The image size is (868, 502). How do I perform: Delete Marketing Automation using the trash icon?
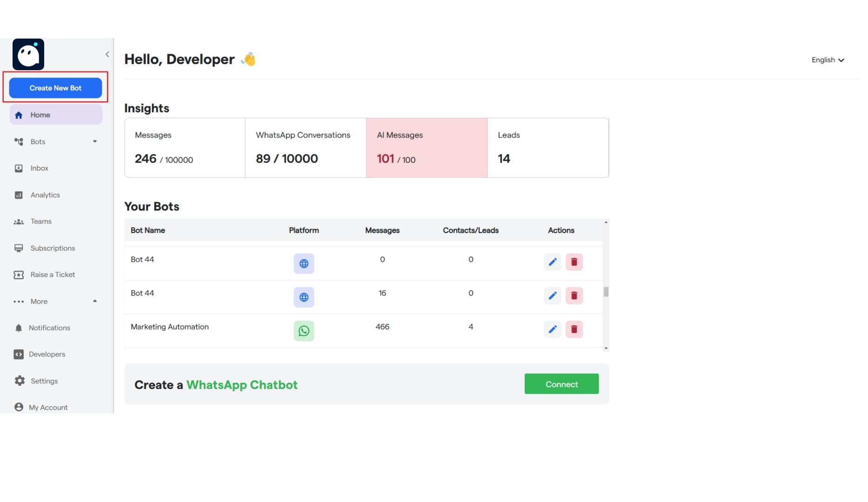click(574, 329)
